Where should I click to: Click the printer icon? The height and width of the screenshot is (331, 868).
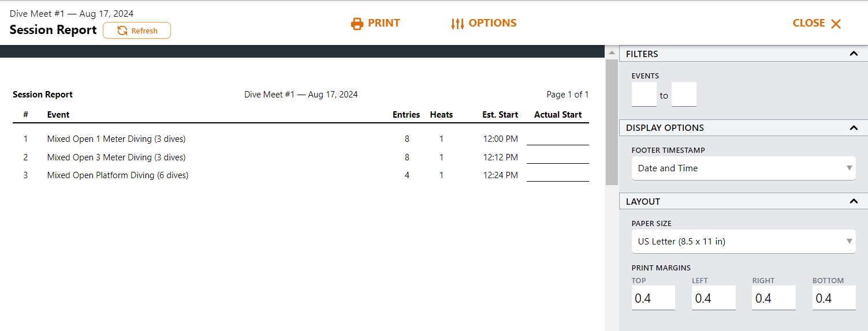point(357,24)
